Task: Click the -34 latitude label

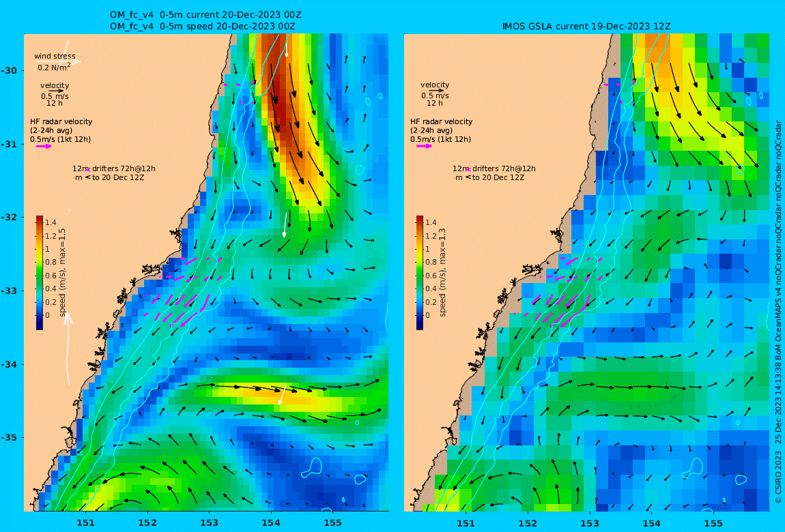Action: click(x=8, y=364)
